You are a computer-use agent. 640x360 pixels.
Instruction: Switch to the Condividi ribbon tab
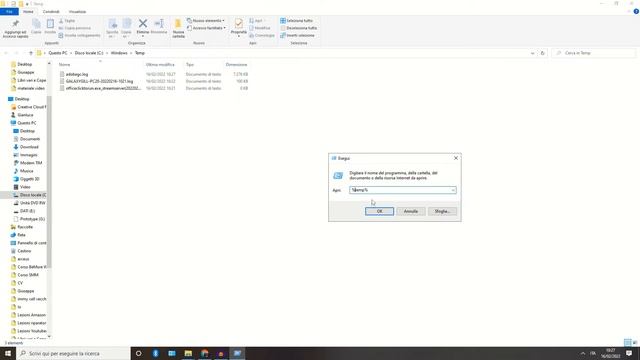point(51,12)
